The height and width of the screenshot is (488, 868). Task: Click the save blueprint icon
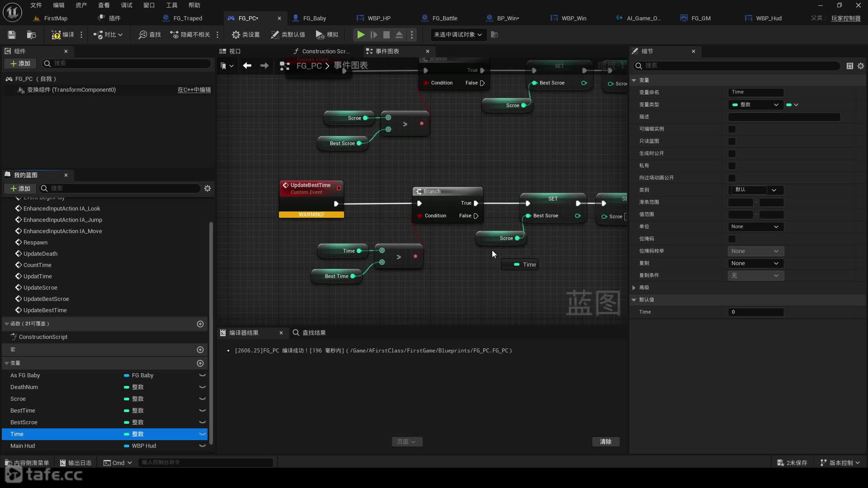coord(11,34)
